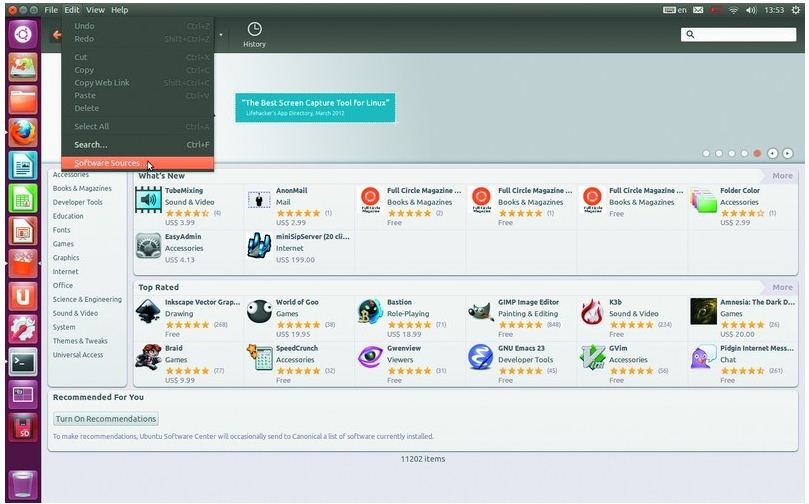Choose Search... in the Edit menu
Image resolution: width=809 pixels, height=504 pixels.
coord(137,145)
